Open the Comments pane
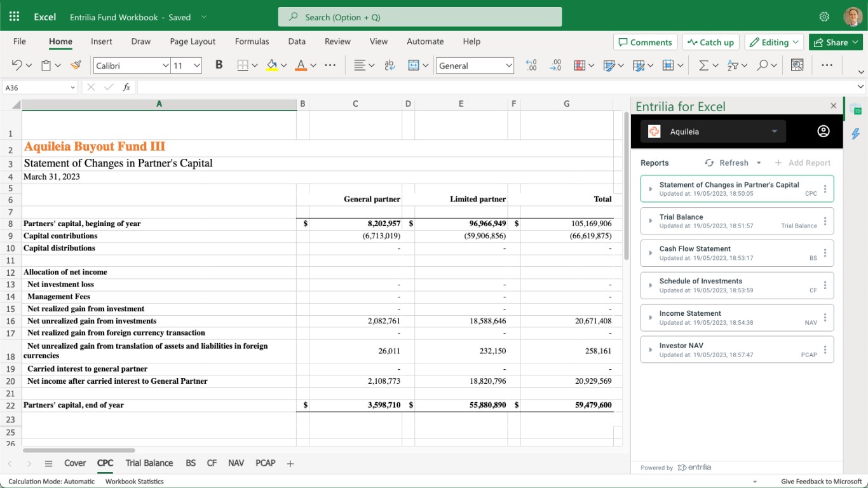Screen dimensions: 868x488 pos(645,42)
